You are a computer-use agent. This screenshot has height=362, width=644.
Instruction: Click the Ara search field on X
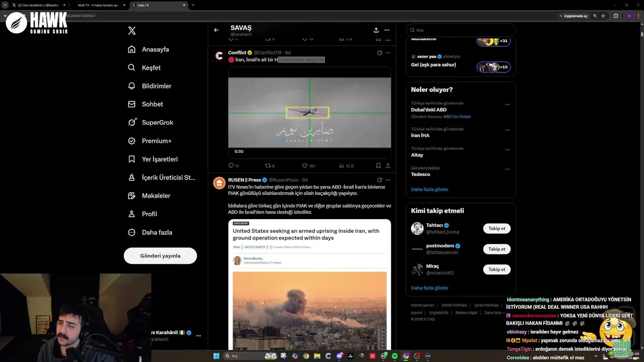[460, 30]
